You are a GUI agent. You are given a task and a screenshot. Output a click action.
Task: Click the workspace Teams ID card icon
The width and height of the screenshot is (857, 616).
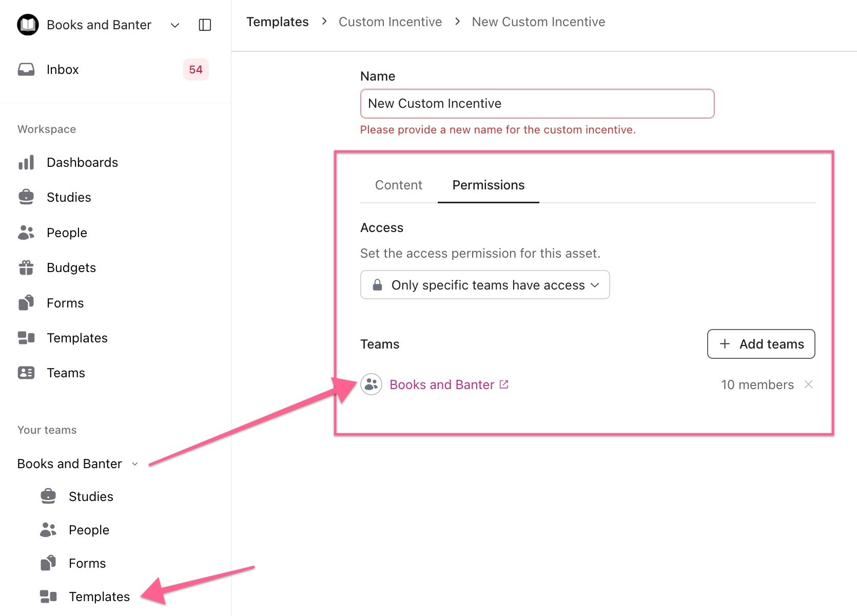[x=26, y=373]
